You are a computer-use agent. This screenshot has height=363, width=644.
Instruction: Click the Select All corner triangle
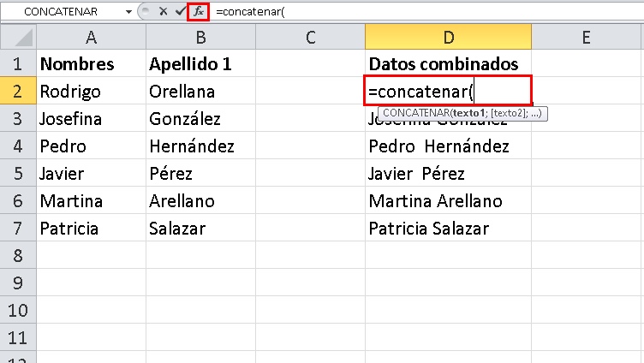click(x=26, y=38)
